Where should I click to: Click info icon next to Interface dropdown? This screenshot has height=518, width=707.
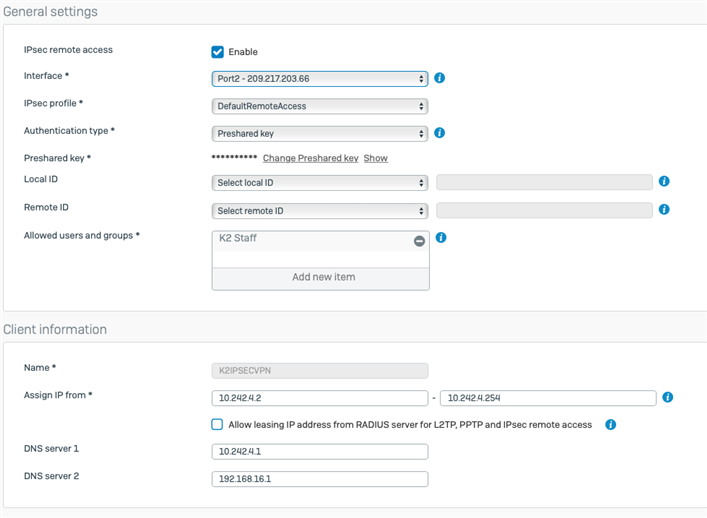(x=439, y=78)
